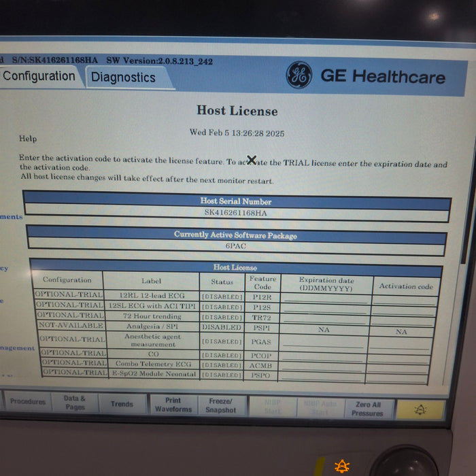
Task: Open the Diagnostics tab
Action: pyautogui.click(x=124, y=78)
